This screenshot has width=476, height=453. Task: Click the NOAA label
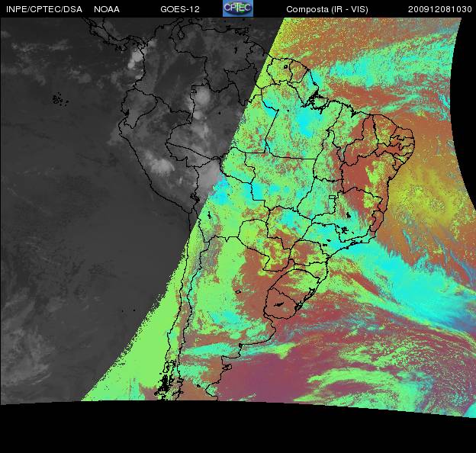(x=107, y=9)
